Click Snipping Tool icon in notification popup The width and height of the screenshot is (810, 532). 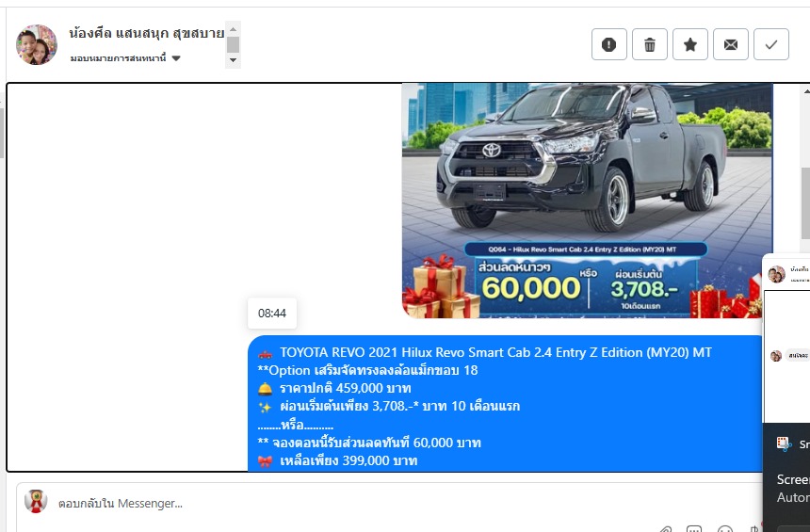[x=785, y=443]
